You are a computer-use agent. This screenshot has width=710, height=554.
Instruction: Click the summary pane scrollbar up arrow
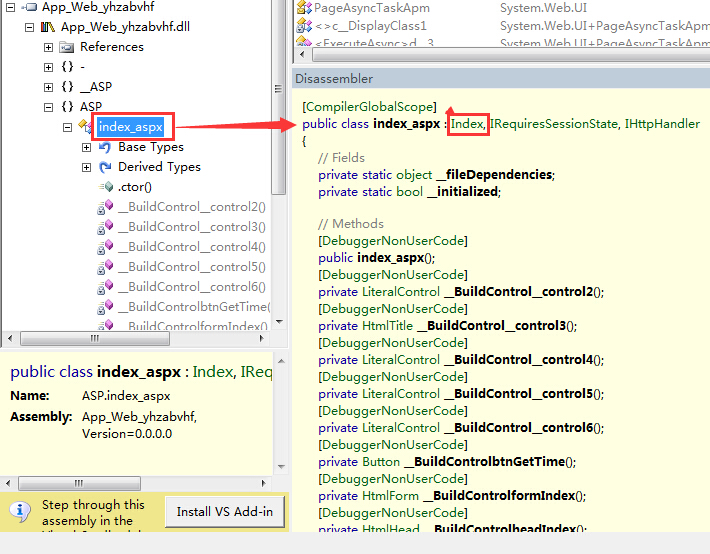[281, 361]
